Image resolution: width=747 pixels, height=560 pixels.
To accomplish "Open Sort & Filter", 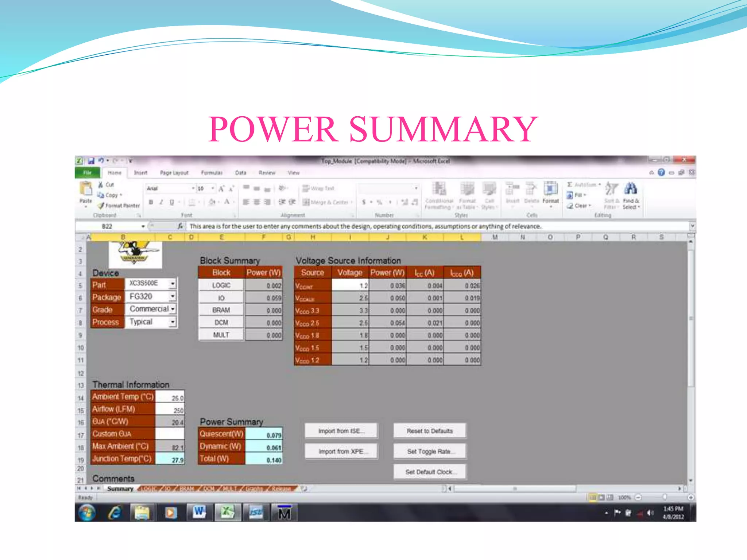I will point(611,196).
